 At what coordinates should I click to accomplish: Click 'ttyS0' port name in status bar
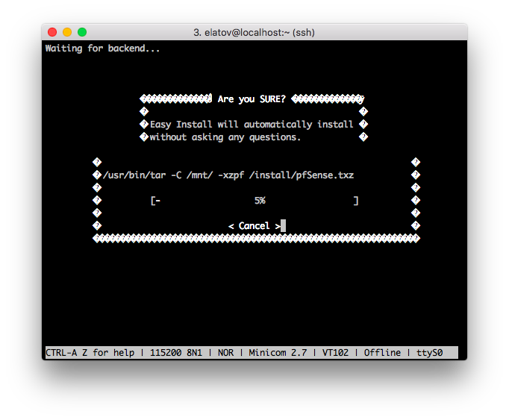click(430, 353)
